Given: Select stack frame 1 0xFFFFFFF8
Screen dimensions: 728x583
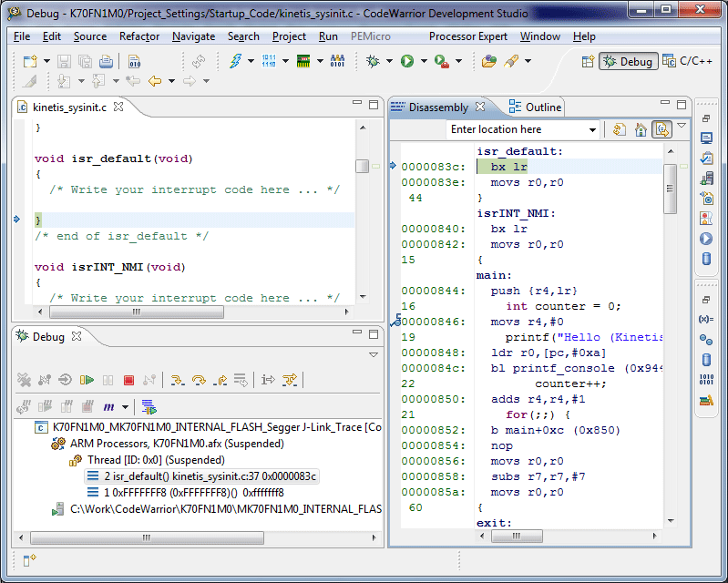Looking at the screenshot, I should (x=185, y=493).
